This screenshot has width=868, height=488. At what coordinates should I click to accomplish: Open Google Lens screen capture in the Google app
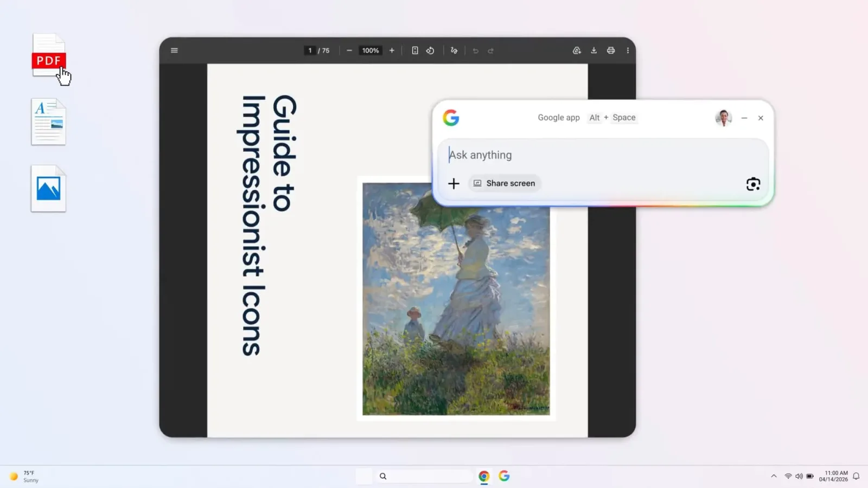[753, 184]
